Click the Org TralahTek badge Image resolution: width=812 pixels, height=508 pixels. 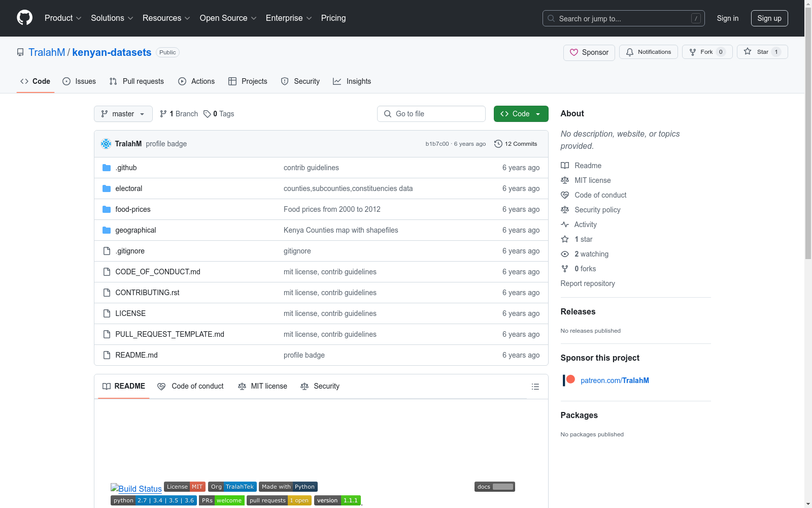coord(232,487)
